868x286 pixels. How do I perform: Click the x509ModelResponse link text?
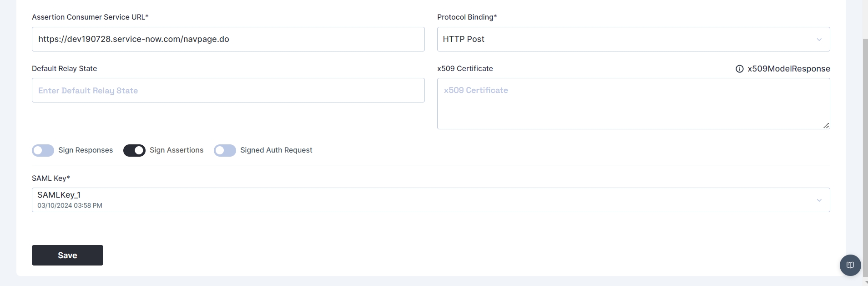coord(789,69)
